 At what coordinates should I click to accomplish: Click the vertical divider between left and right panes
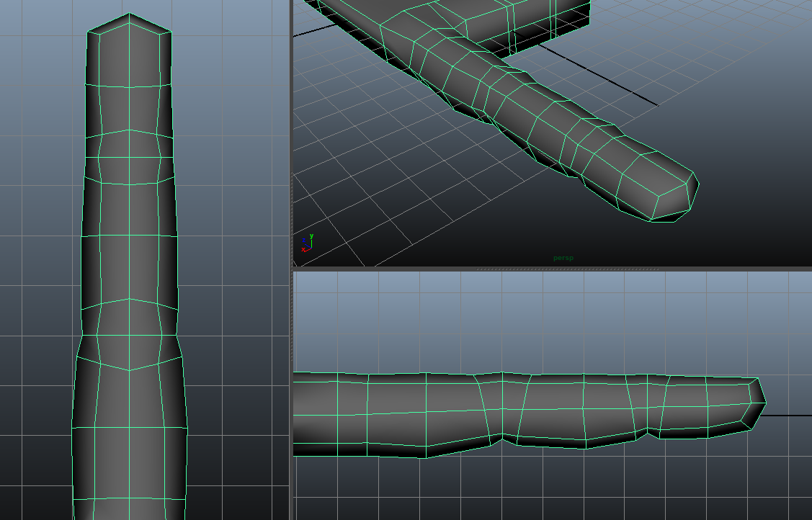pos(291,259)
